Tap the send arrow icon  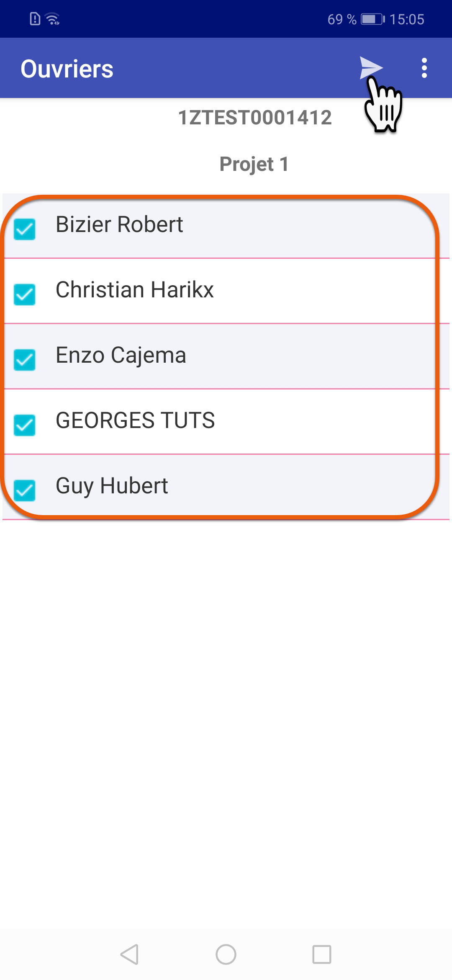(370, 67)
